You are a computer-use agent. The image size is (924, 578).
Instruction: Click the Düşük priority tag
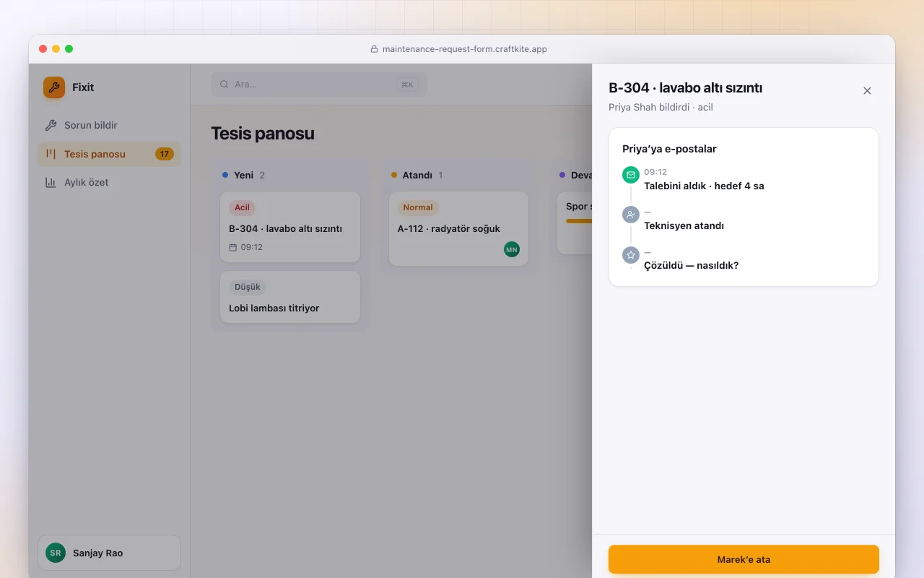(x=248, y=287)
